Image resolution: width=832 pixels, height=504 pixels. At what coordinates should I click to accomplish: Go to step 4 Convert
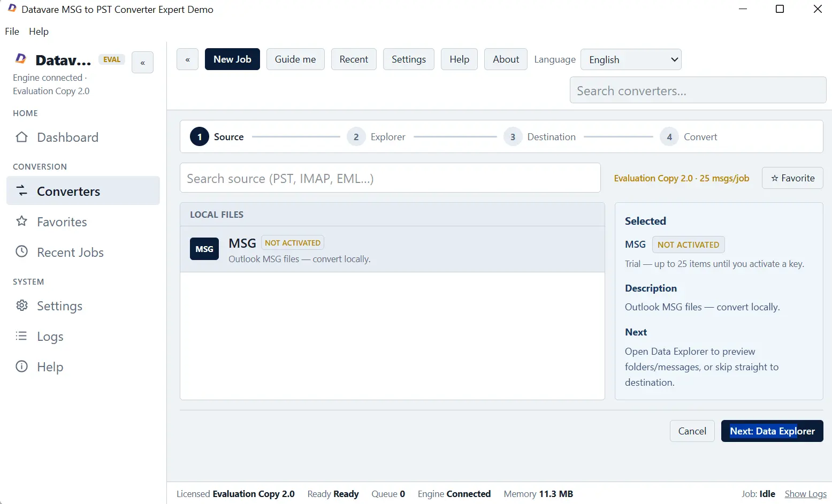pyautogui.click(x=689, y=137)
